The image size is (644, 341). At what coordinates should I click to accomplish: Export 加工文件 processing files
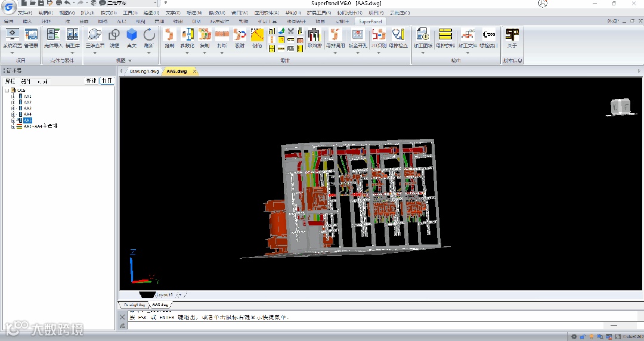(x=467, y=38)
